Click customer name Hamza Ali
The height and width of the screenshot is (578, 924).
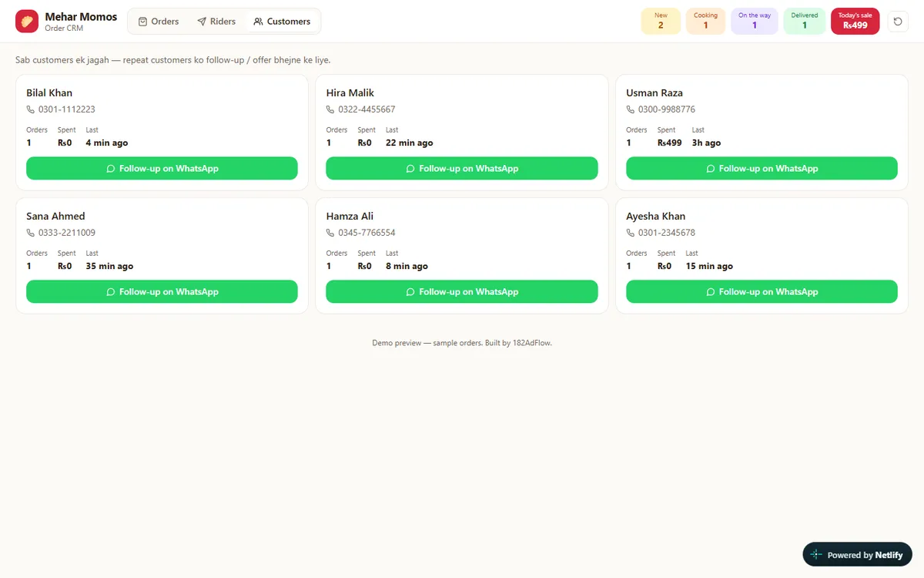point(350,216)
